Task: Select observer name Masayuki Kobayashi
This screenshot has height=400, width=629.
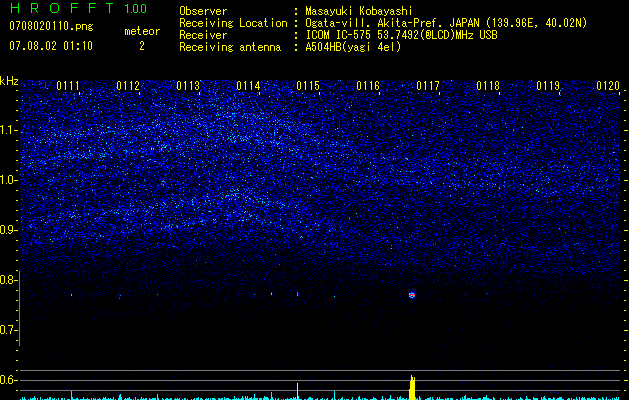Action: [x=358, y=11]
